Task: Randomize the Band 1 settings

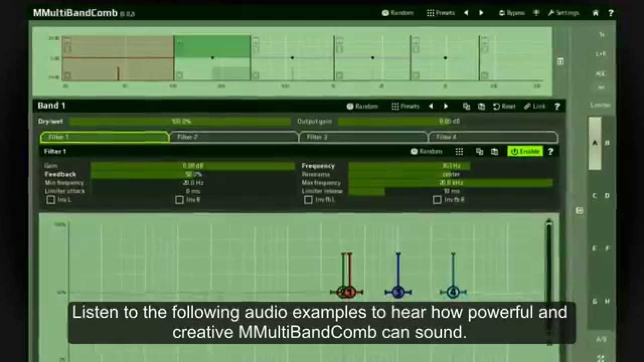Action: pyautogui.click(x=362, y=106)
